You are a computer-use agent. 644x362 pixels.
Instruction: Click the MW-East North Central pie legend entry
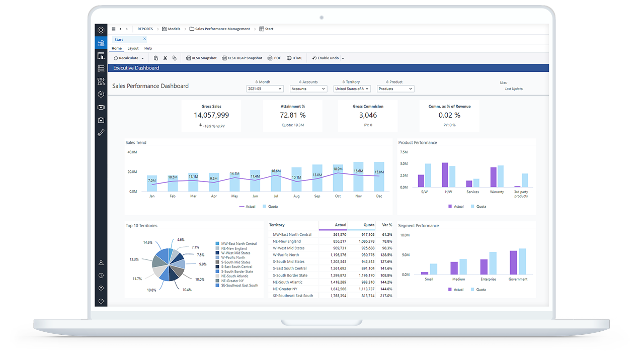click(x=235, y=244)
